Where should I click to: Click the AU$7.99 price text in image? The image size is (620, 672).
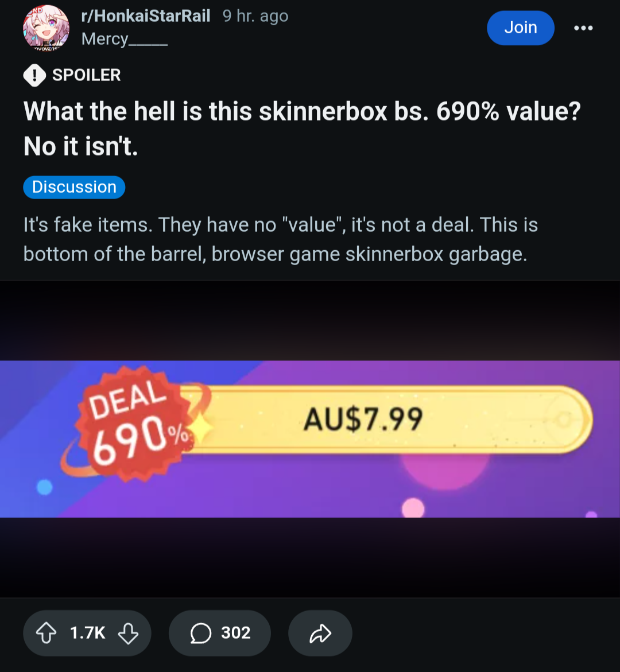pos(363,419)
